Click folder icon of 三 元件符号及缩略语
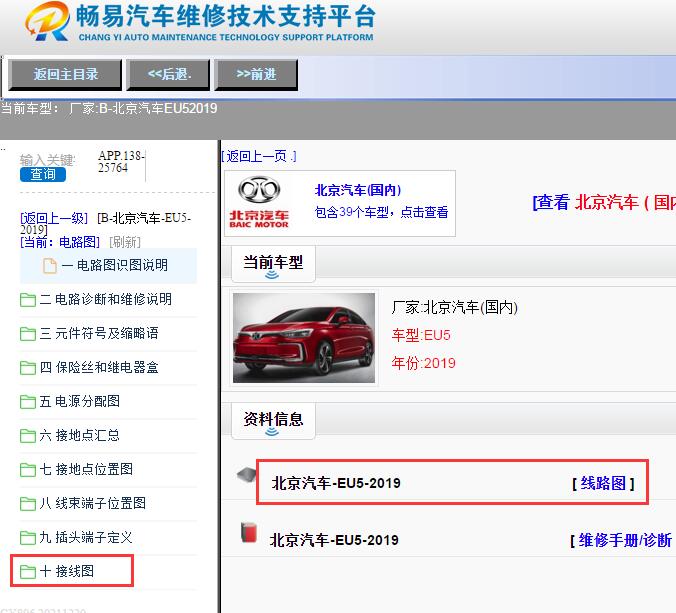The image size is (676, 613). (x=28, y=334)
